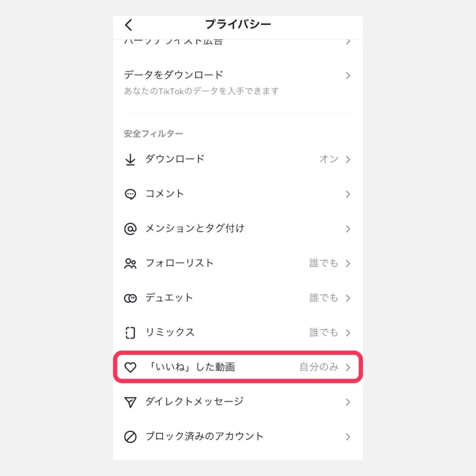Open the コメント settings entry
This screenshot has width=476, height=476.
pyautogui.click(x=238, y=194)
